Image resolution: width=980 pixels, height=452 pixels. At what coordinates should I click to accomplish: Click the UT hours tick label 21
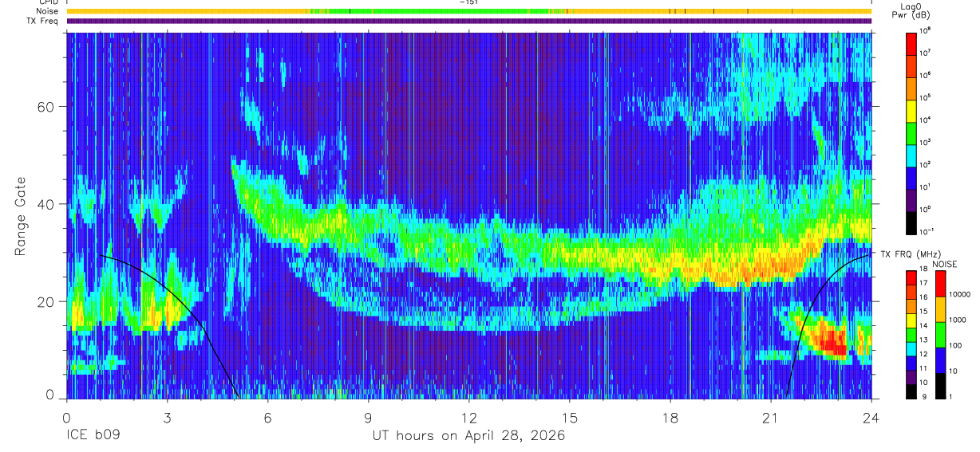pyautogui.click(x=771, y=418)
